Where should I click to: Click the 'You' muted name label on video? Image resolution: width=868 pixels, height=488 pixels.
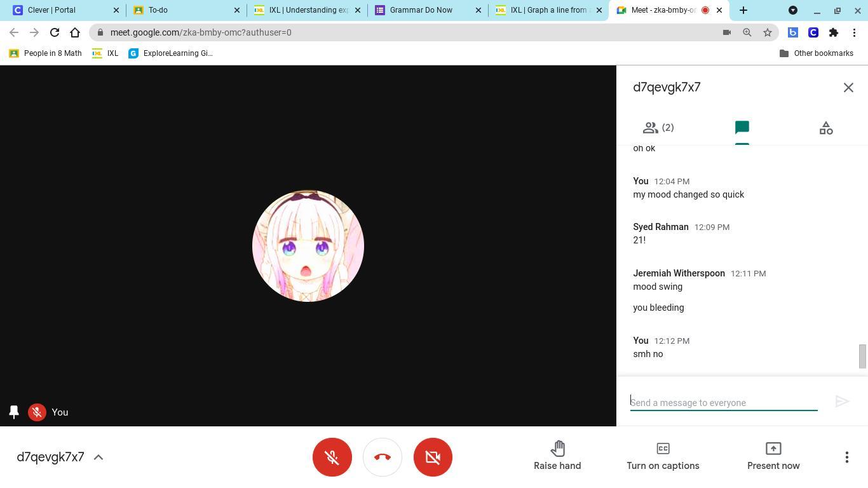[60, 412]
